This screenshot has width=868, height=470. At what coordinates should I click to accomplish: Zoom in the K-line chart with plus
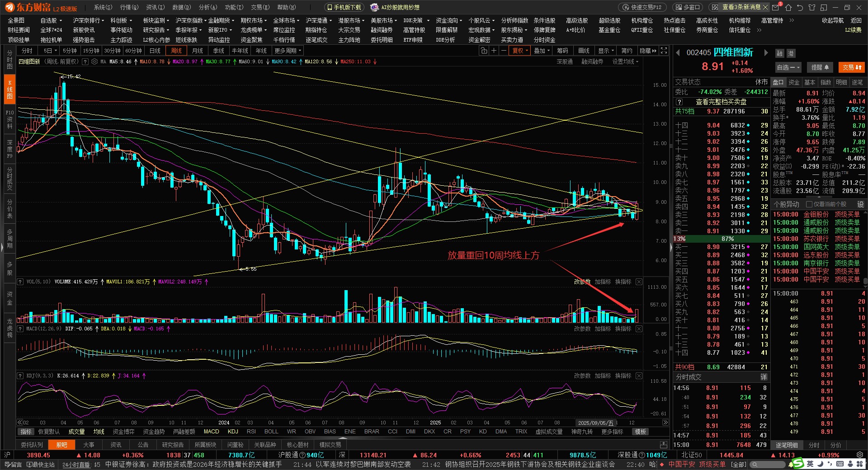coord(494,51)
